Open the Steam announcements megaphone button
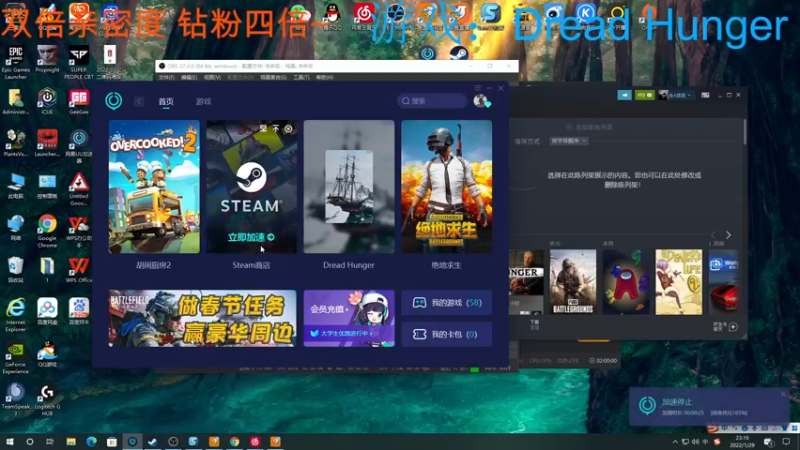 click(x=624, y=95)
